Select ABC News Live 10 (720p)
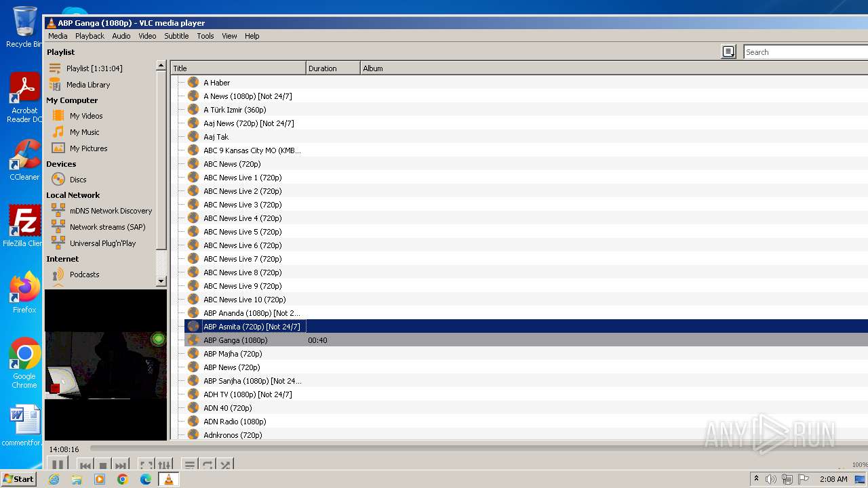868x488 pixels. (x=244, y=300)
